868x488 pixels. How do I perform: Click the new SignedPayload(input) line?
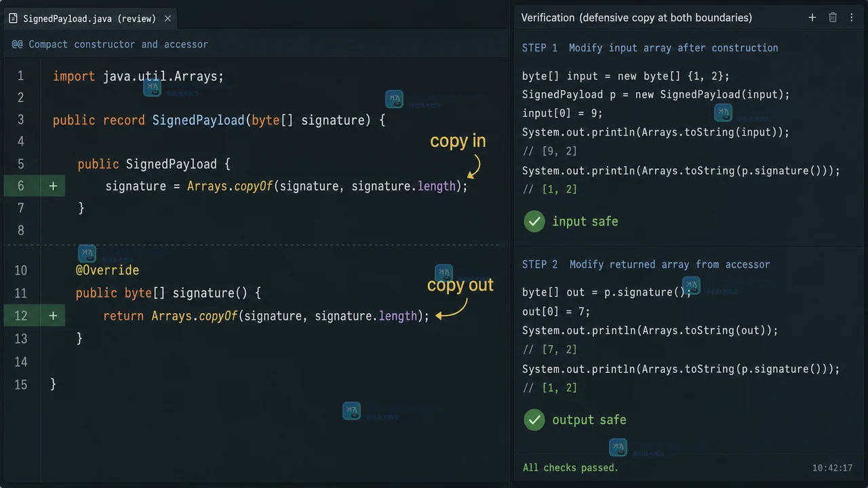click(x=656, y=95)
